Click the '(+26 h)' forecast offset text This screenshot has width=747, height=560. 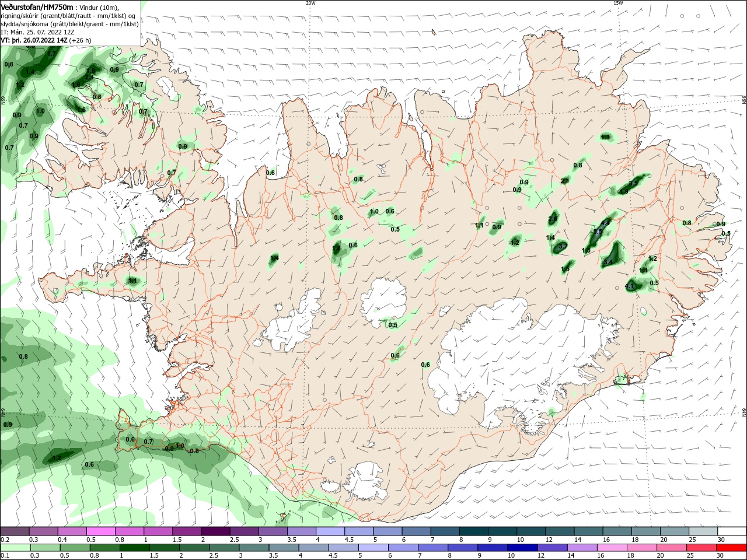click(80, 40)
